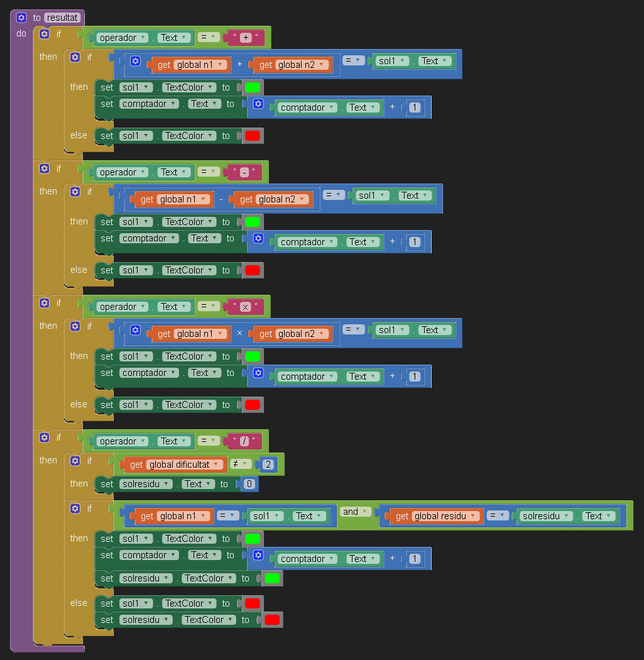This screenshot has height=660, width=644.
Task: Open the mutator gear on the n1 × n2 block
Action: [x=135, y=330]
